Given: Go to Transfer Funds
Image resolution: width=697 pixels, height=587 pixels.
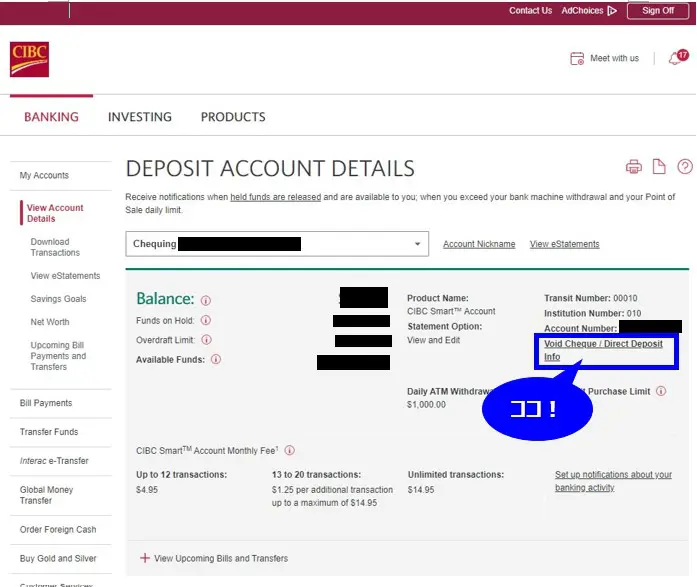Looking at the screenshot, I should [x=49, y=431].
